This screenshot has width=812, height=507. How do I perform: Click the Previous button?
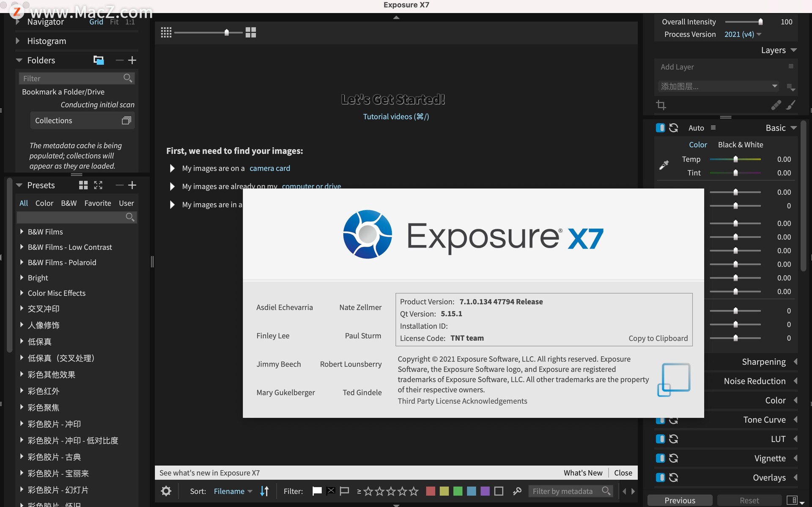tap(680, 500)
